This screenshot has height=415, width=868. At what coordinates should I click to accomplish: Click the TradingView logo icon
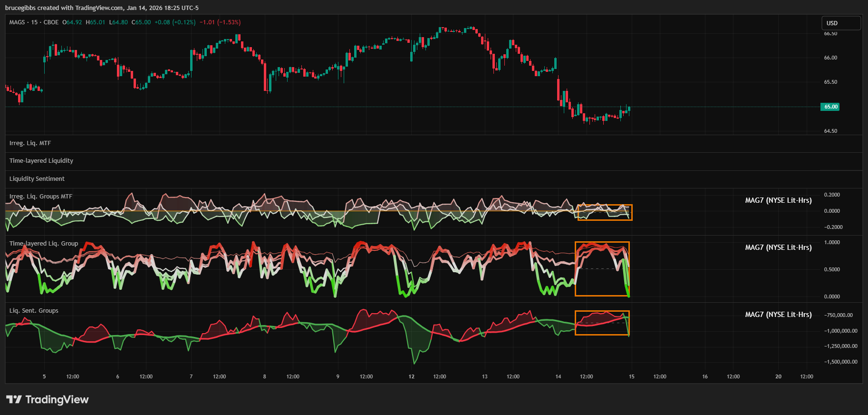click(x=14, y=399)
